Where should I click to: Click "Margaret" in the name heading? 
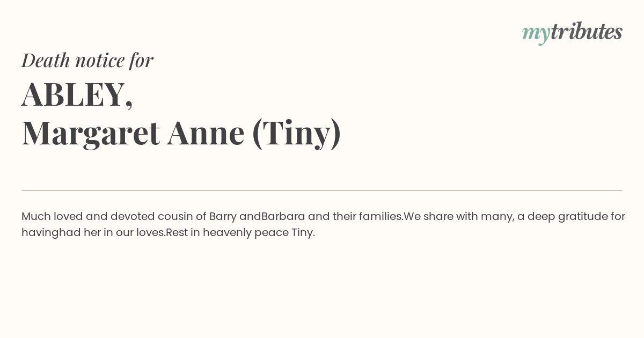tap(91, 134)
